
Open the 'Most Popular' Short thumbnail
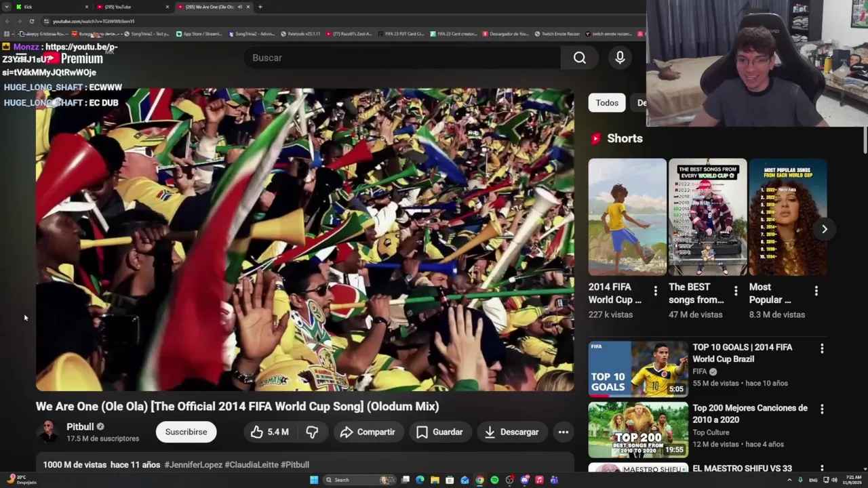click(x=788, y=217)
